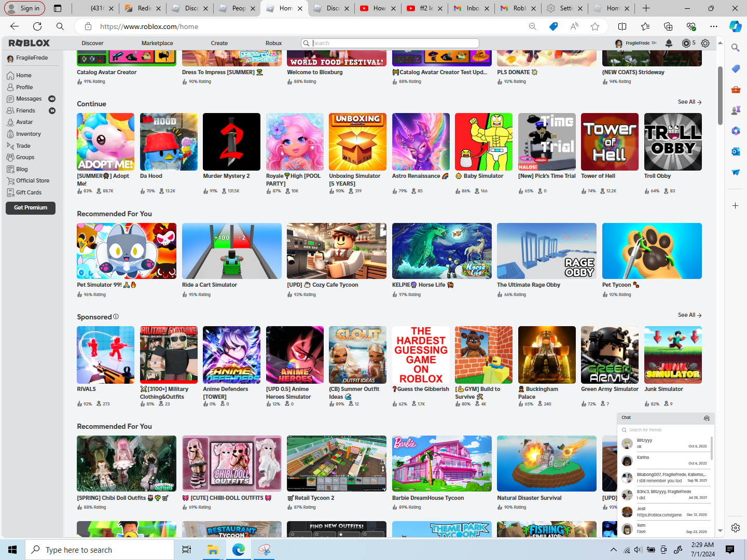Open the Pet Simulator 99 game title
Image resolution: width=747 pixels, height=560 pixels.
pos(106,285)
